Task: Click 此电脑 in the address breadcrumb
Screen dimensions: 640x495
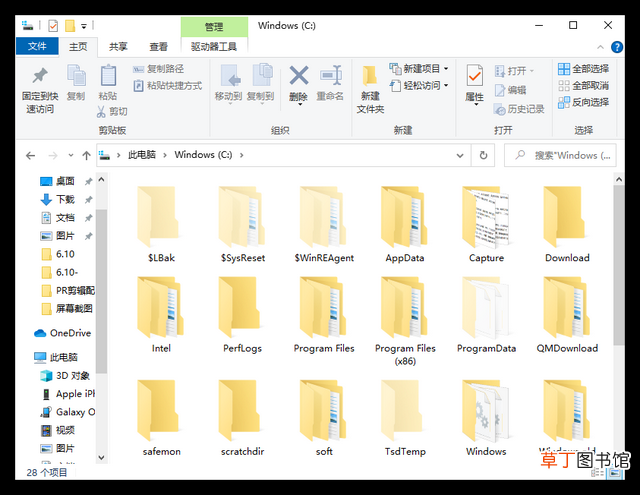Action: (x=142, y=155)
